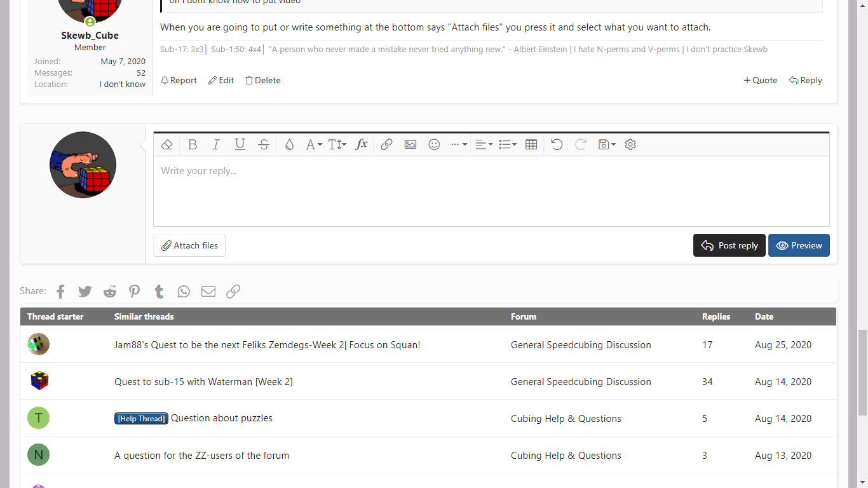Screen dimensions: 868x488
Task: Click the Preview button
Action: (799, 245)
